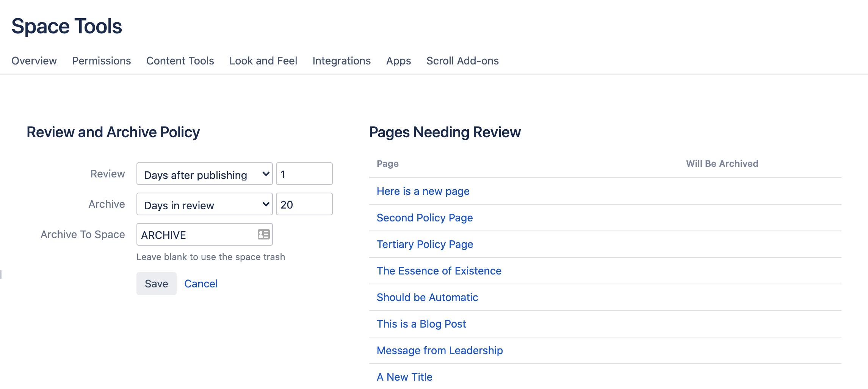This screenshot has height=389, width=868.
Task: Open 'This is a Blog Post' link
Action: [421, 324]
